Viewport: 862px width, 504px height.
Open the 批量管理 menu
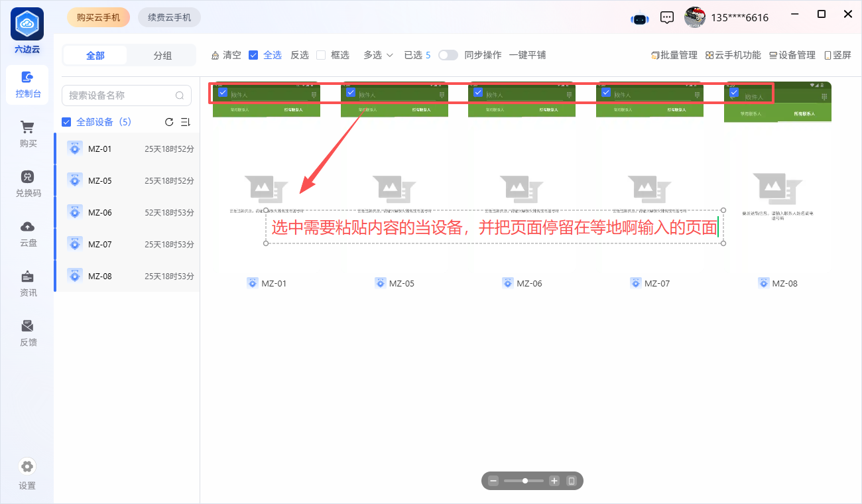674,55
